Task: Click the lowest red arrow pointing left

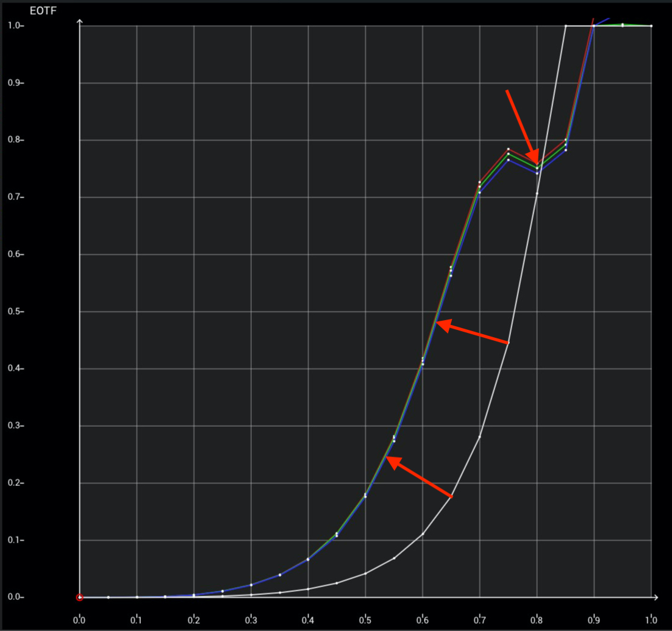Action: coord(420,477)
